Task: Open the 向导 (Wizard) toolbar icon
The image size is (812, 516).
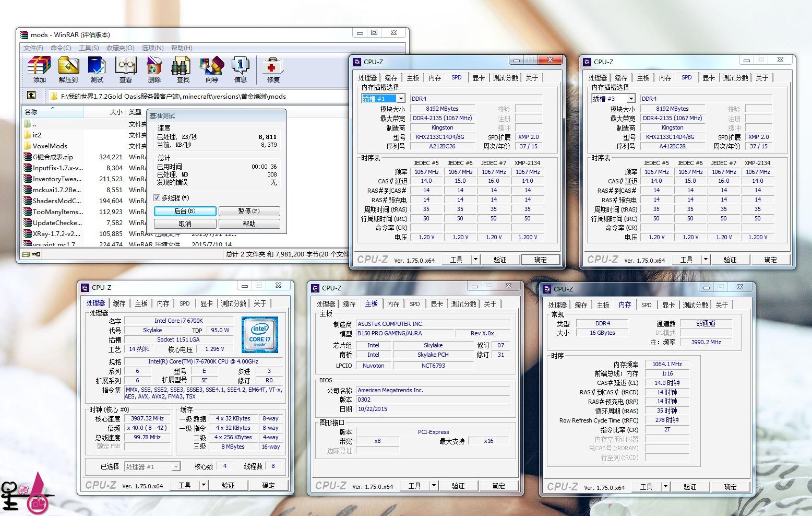Action: click(212, 66)
